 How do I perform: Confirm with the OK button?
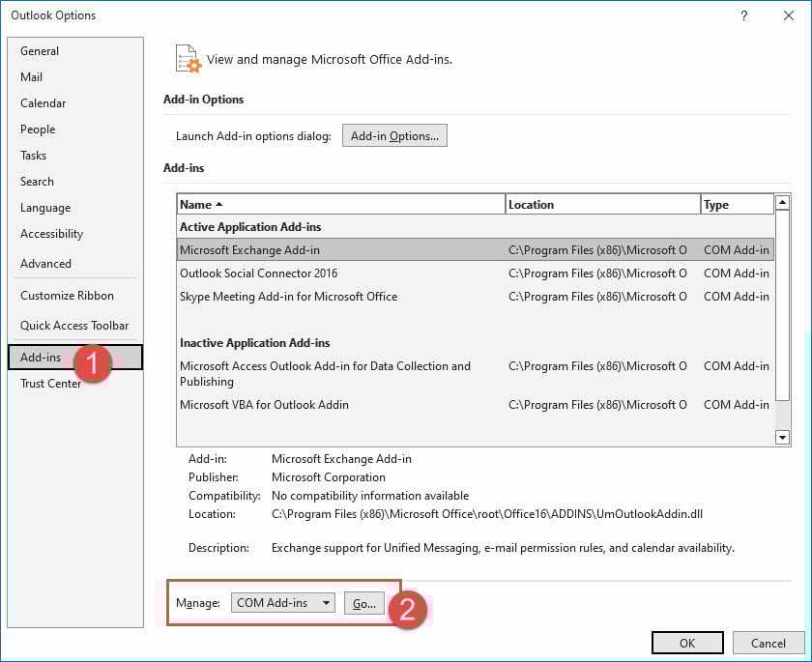(x=687, y=643)
